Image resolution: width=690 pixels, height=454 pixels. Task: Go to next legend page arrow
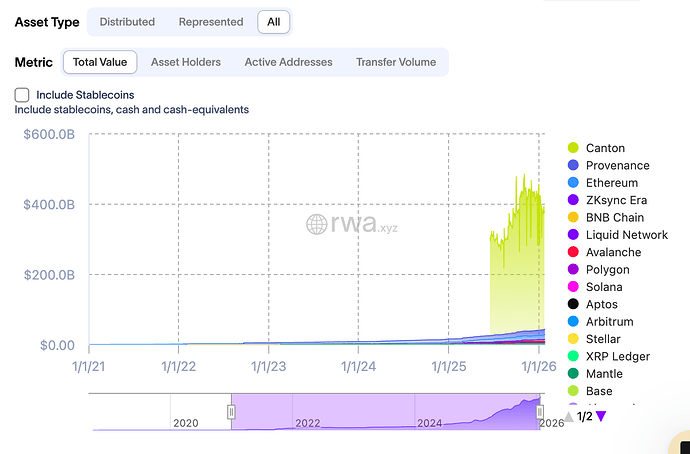pos(600,416)
